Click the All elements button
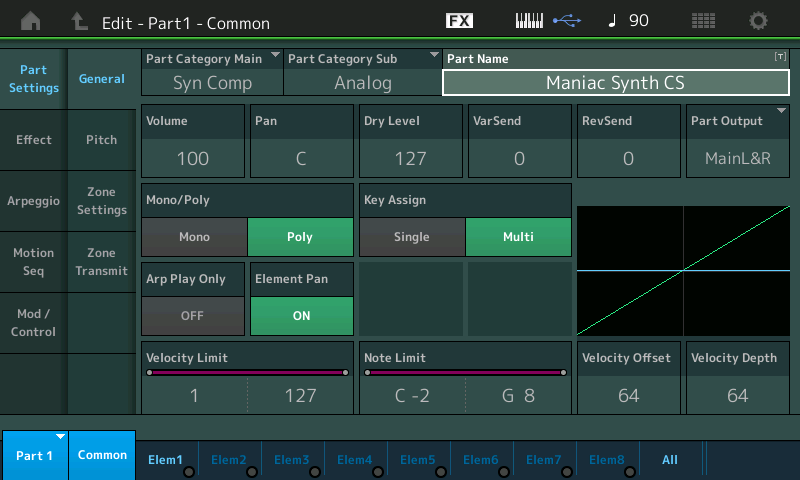 (670, 460)
